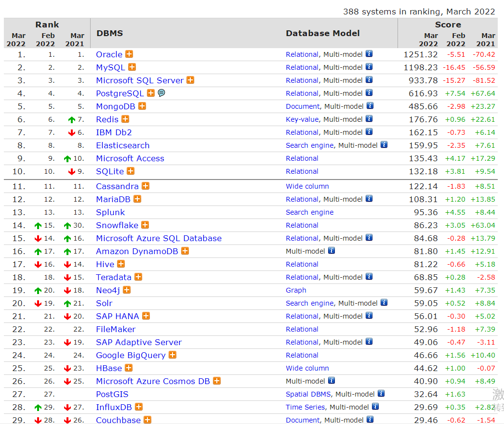Screen dimensions: 504x424
Task: Click the plus icon next to Couchbase
Action: tap(147, 420)
